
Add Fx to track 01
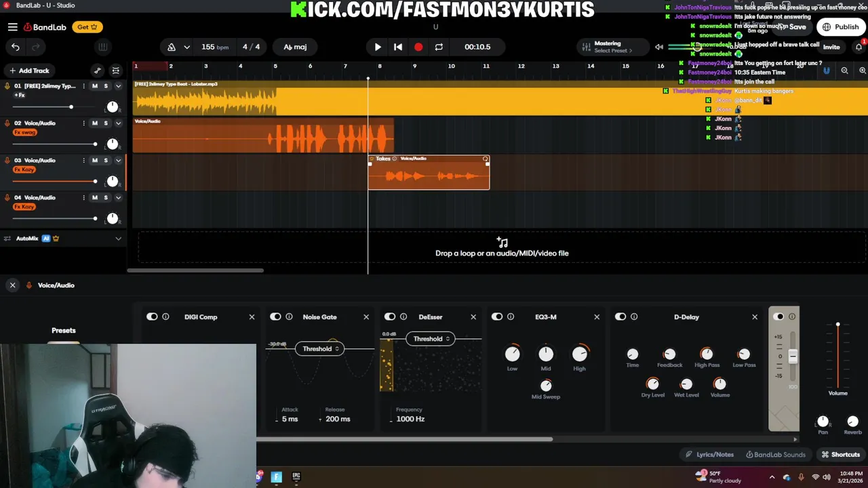coord(19,95)
